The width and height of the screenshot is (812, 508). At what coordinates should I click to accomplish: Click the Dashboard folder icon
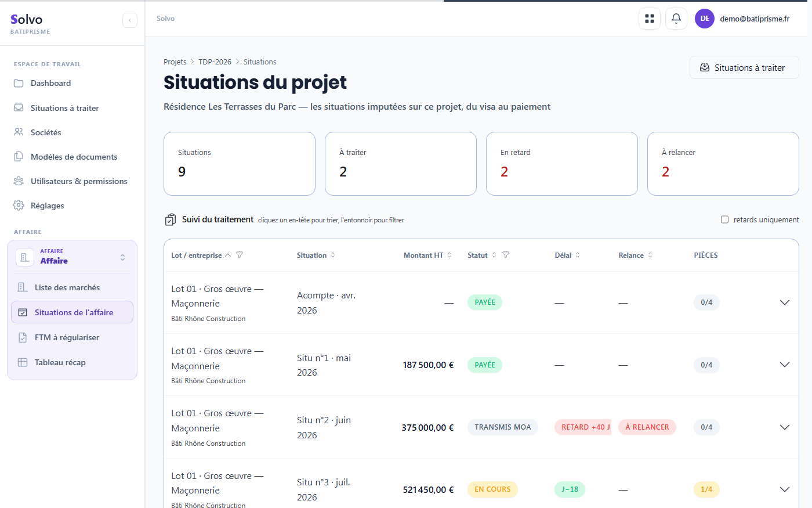(19, 84)
